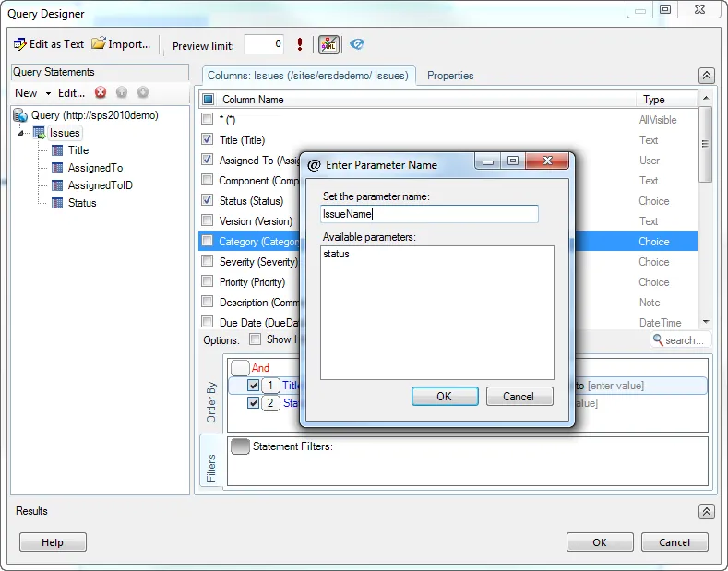Enable the Version (Version) column checkbox
728x571 pixels.
click(x=208, y=221)
